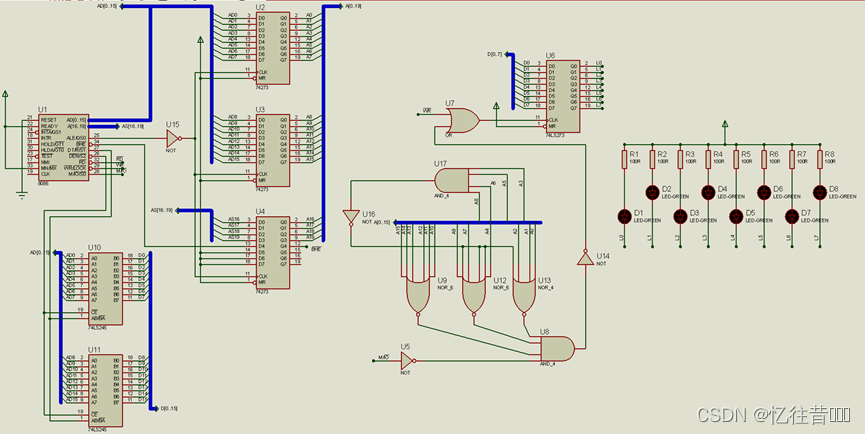
Task: Click the U17 AND_4 gate symbol
Action: (451, 180)
